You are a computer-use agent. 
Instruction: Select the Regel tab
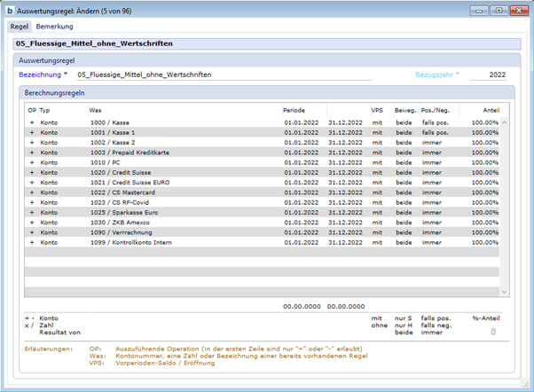tap(20, 27)
